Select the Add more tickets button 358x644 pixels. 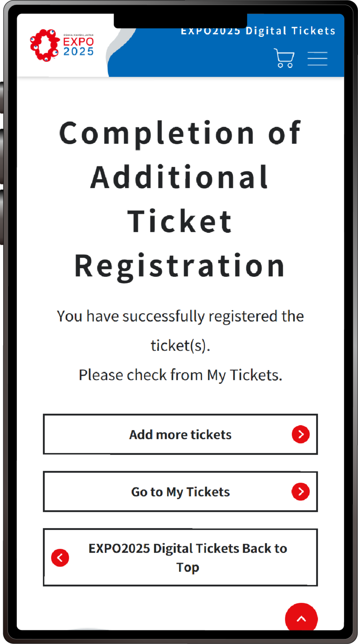pyautogui.click(x=180, y=434)
